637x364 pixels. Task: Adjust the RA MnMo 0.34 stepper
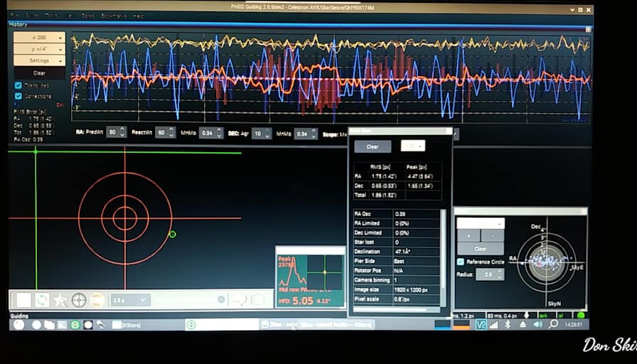click(211, 133)
